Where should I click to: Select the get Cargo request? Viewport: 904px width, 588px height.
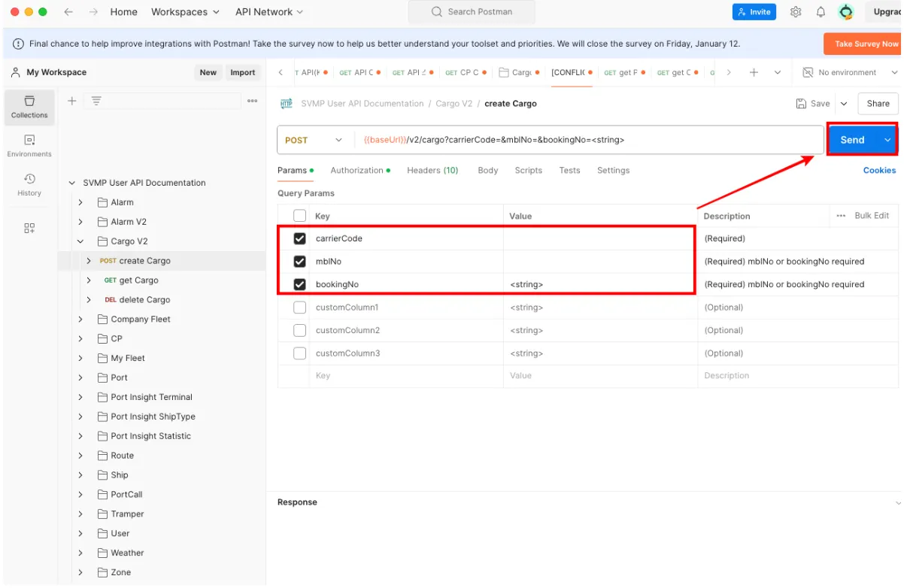tap(138, 280)
